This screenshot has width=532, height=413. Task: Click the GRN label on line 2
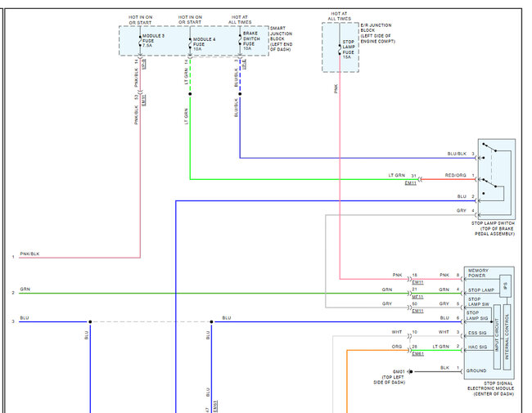25,290
